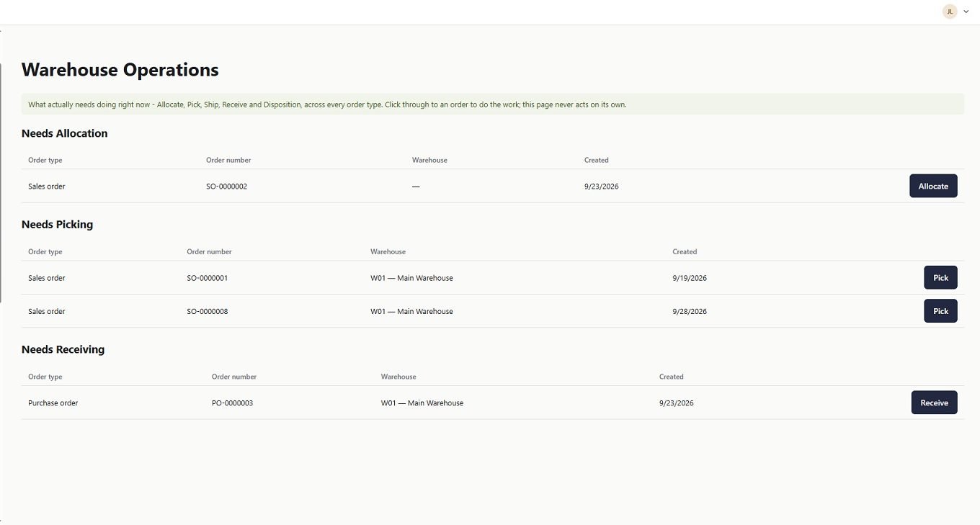The image size is (980, 525).
Task: Open the JL user avatar
Action: point(950,12)
